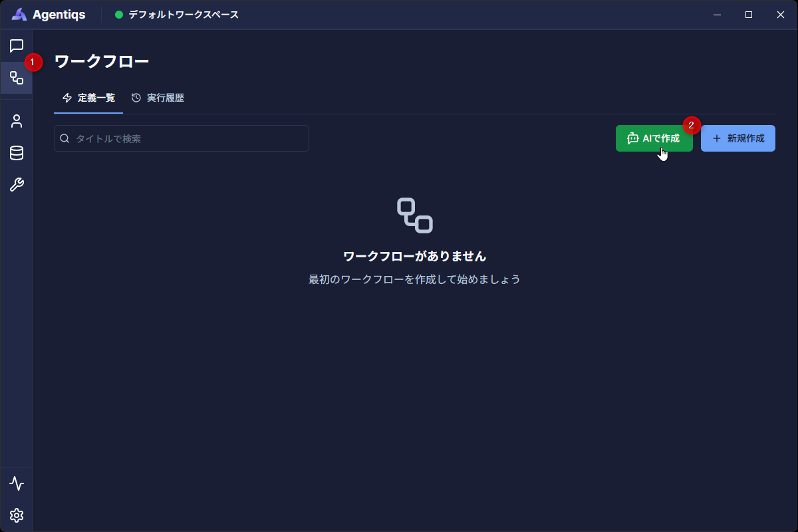Open the wrench tools icon
The image size is (798, 532).
17,185
